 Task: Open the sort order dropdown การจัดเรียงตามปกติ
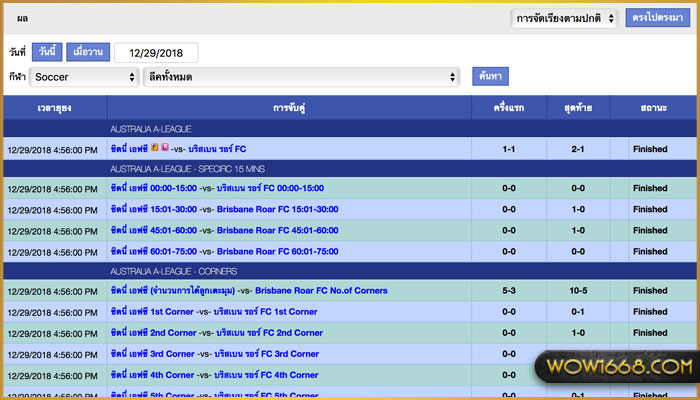point(564,19)
